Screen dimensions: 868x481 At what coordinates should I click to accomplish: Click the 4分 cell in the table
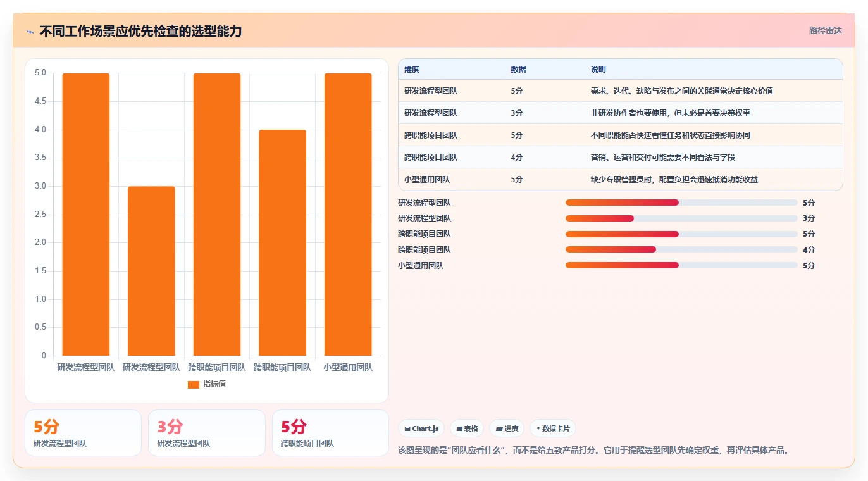(517, 158)
